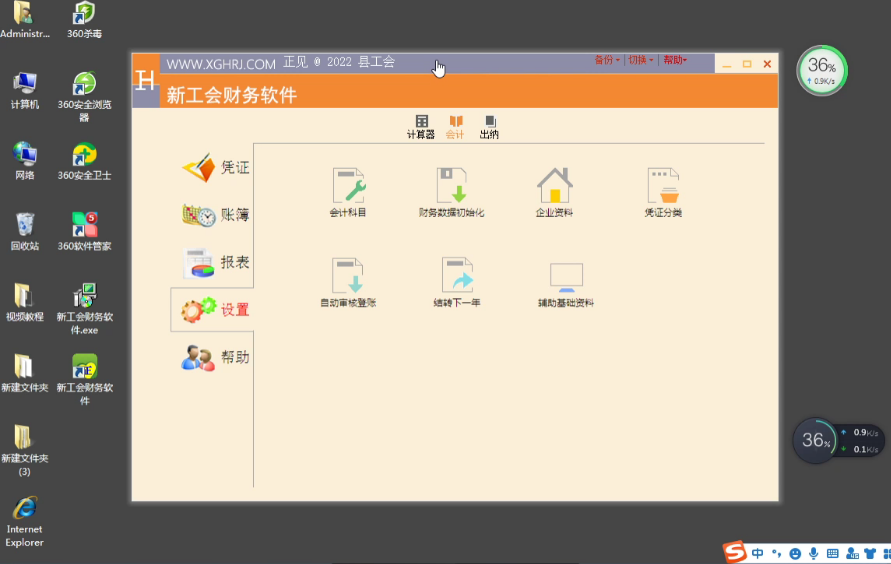Select the 账簿 sidebar tab
Image resolution: width=891 pixels, height=564 pixels.
point(215,215)
